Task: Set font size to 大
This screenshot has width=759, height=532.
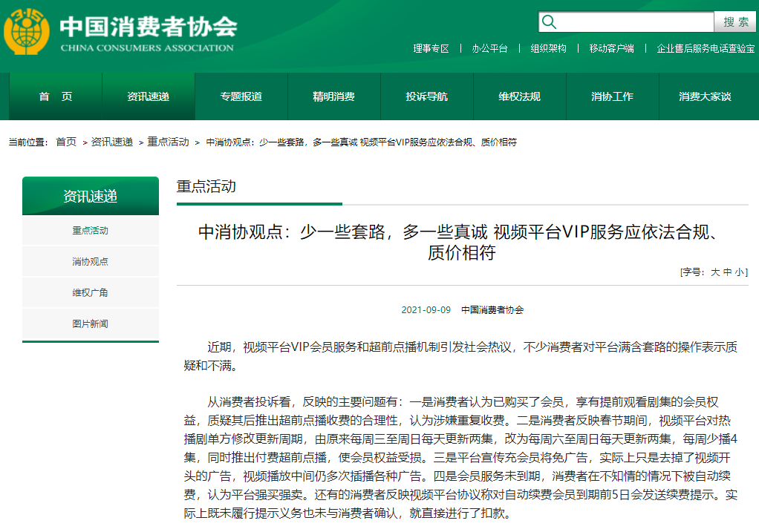Action: 715,272
